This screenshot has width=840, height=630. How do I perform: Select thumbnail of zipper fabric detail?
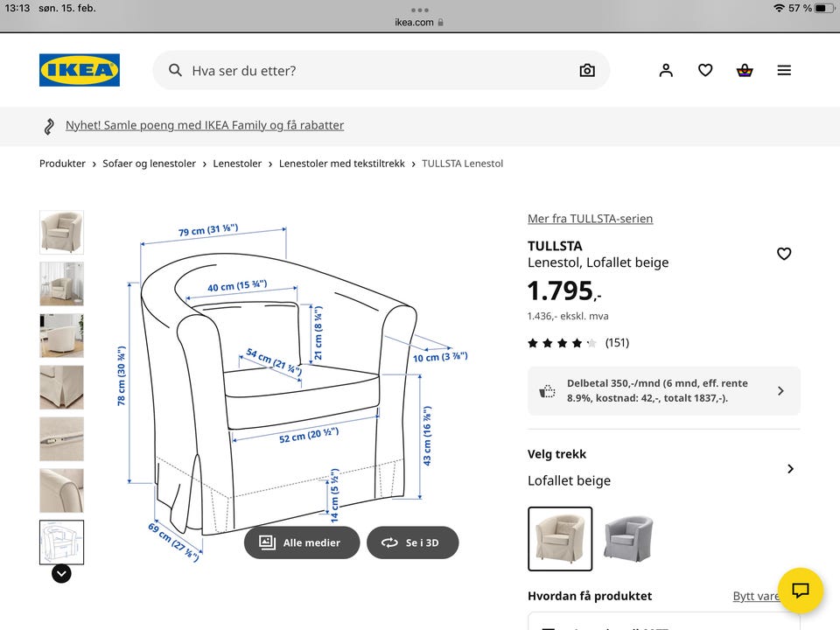pyautogui.click(x=61, y=438)
